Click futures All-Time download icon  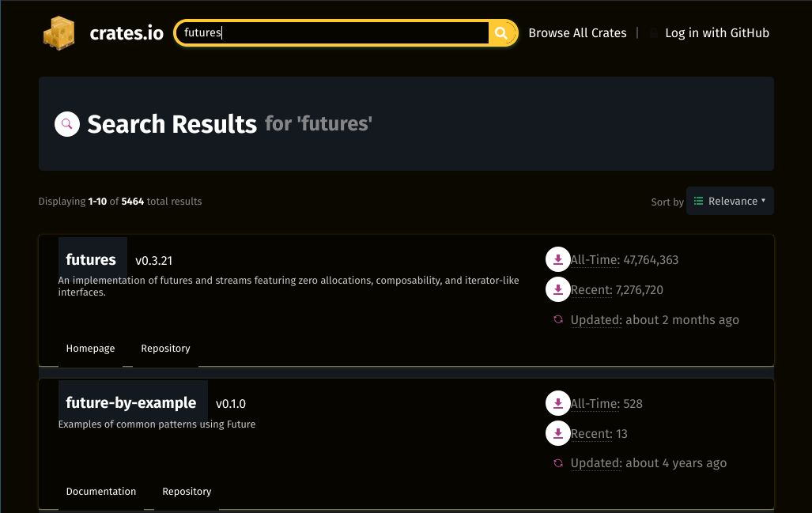tap(557, 259)
